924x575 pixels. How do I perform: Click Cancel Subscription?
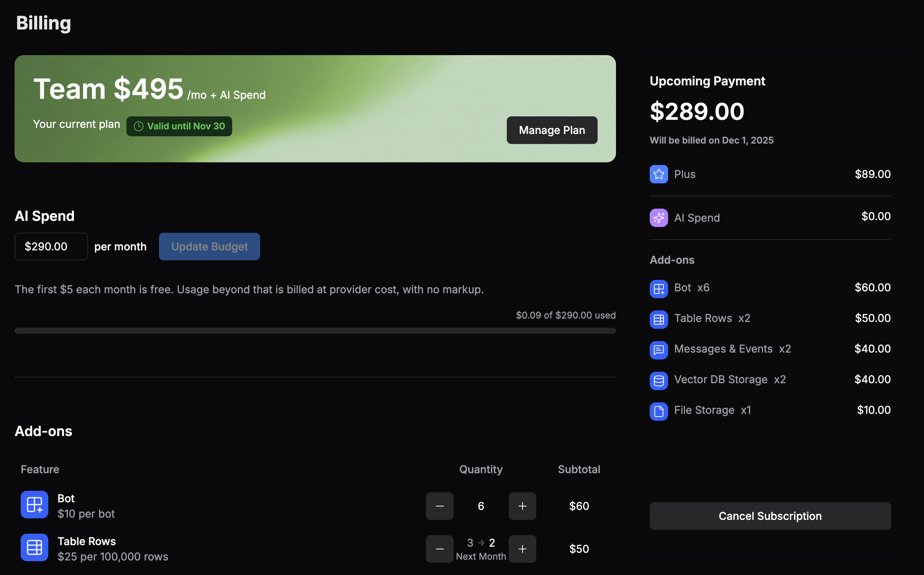[x=770, y=516]
